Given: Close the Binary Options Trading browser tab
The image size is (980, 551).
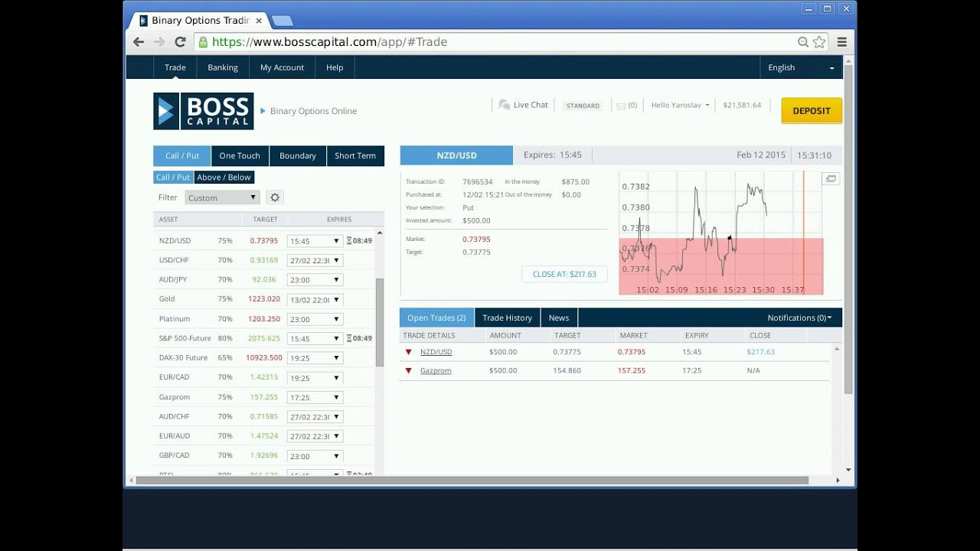Looking at the screenshot, I should [259, 21].
